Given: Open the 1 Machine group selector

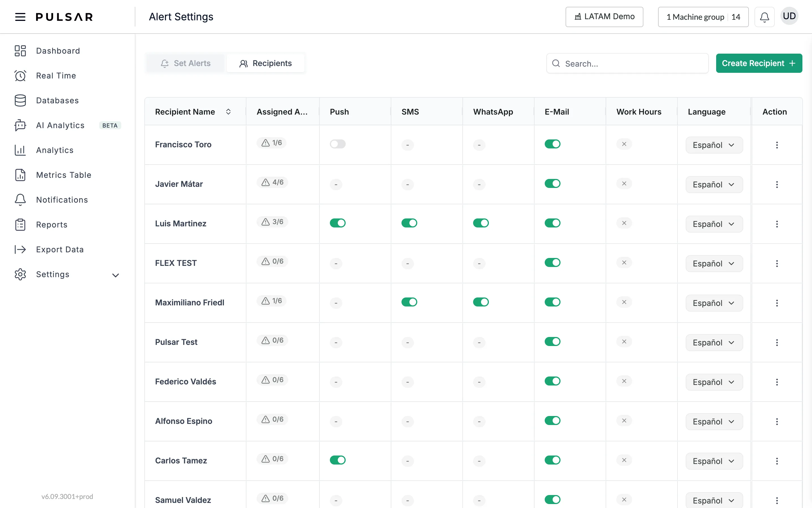Looking at the screenshot, I should pos(703,17).
